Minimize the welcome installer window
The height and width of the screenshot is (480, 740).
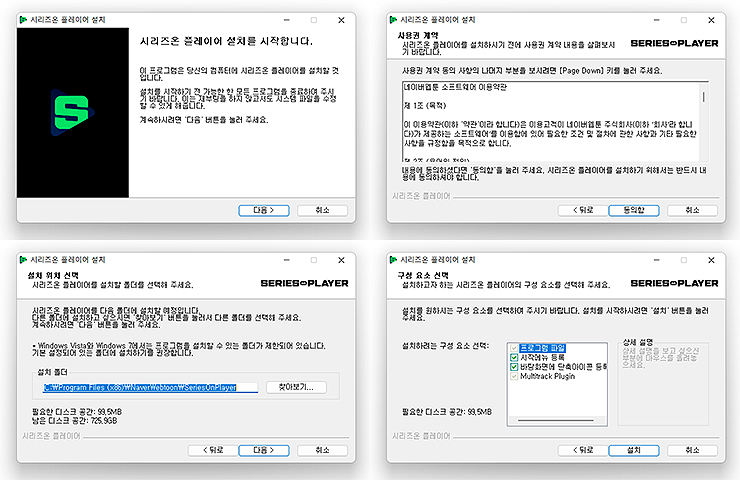286,20
